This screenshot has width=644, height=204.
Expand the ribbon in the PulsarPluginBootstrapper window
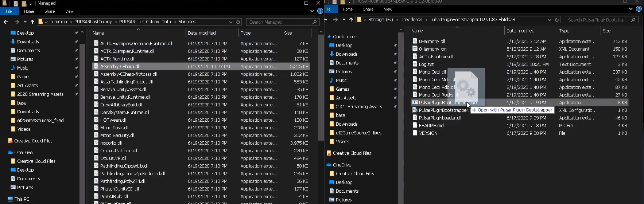[631, 9]
